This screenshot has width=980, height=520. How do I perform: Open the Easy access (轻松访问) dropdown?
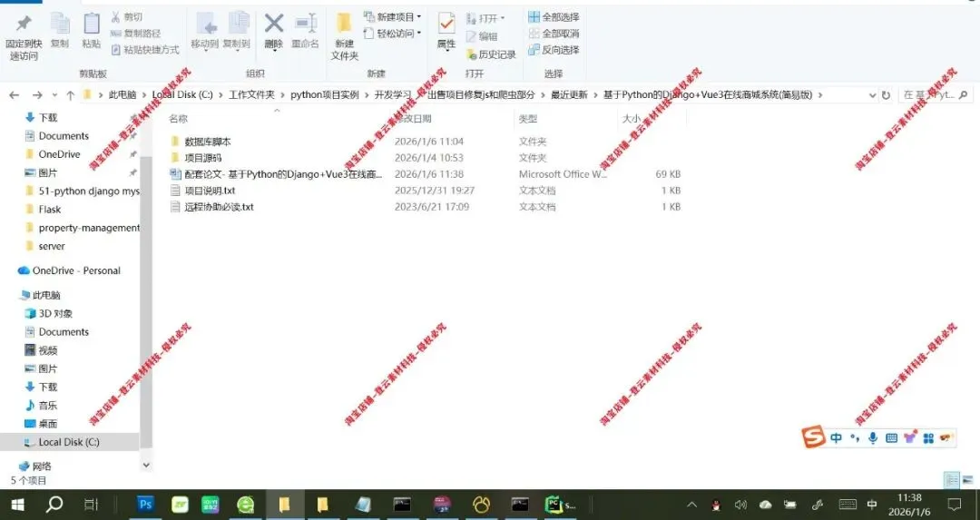393,34
